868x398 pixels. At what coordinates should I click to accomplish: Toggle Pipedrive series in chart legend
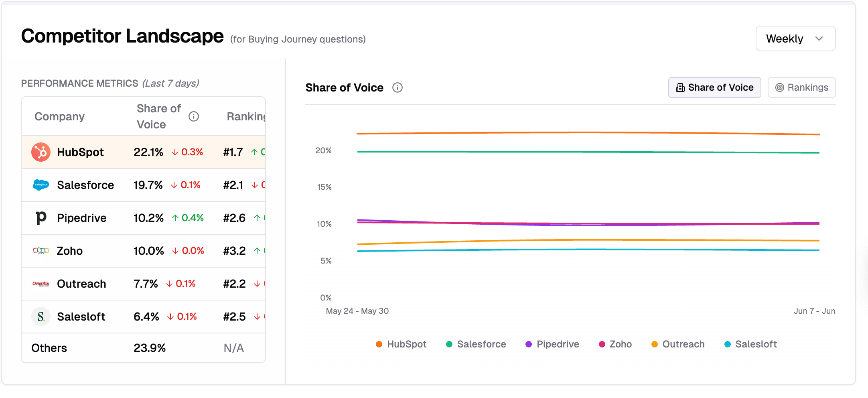point(552,344)
